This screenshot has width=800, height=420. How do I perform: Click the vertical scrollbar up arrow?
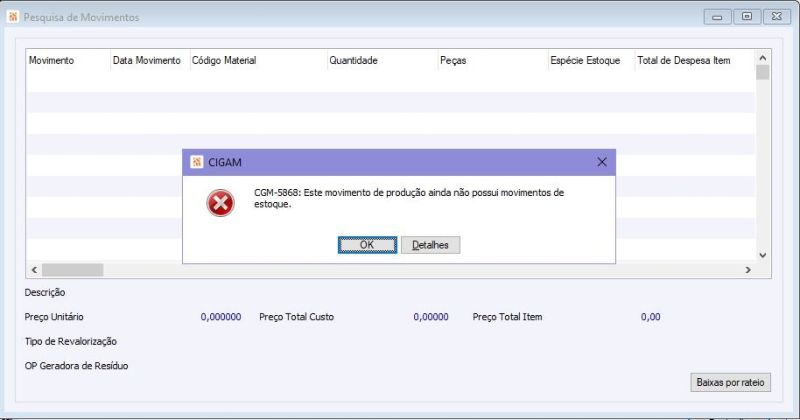tap(763, 58)
